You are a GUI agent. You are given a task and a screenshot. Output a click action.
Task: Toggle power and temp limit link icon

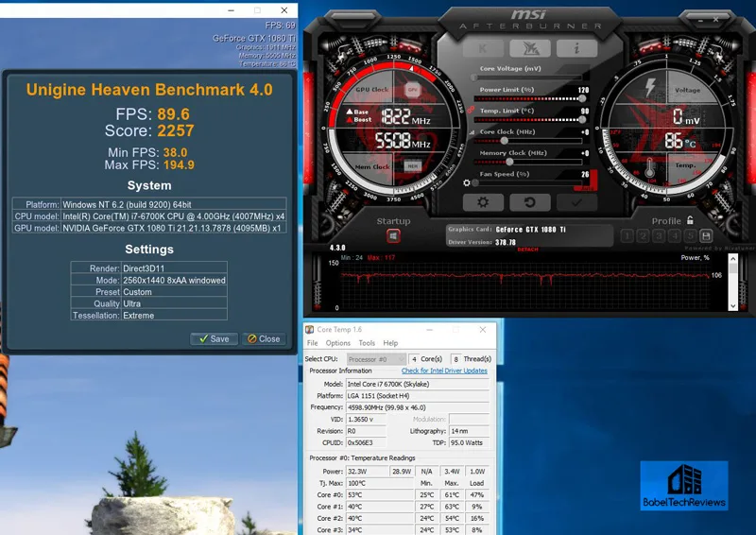471,110
